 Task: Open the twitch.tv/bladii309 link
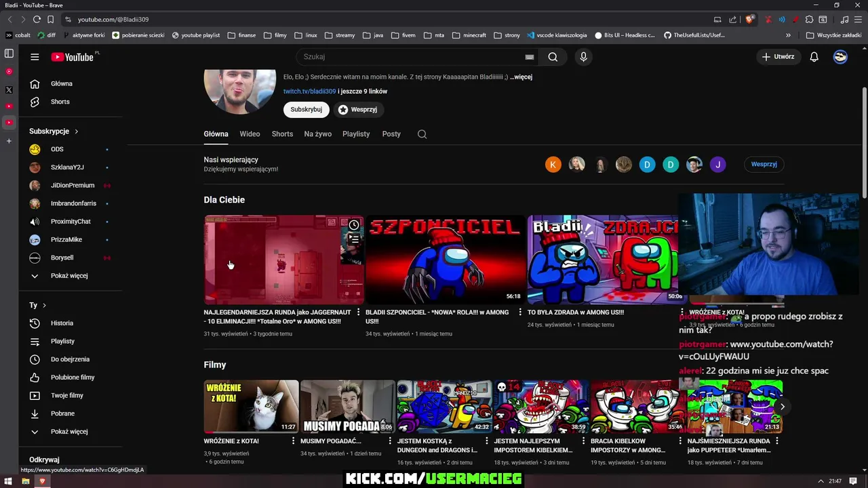coord(309,91)
